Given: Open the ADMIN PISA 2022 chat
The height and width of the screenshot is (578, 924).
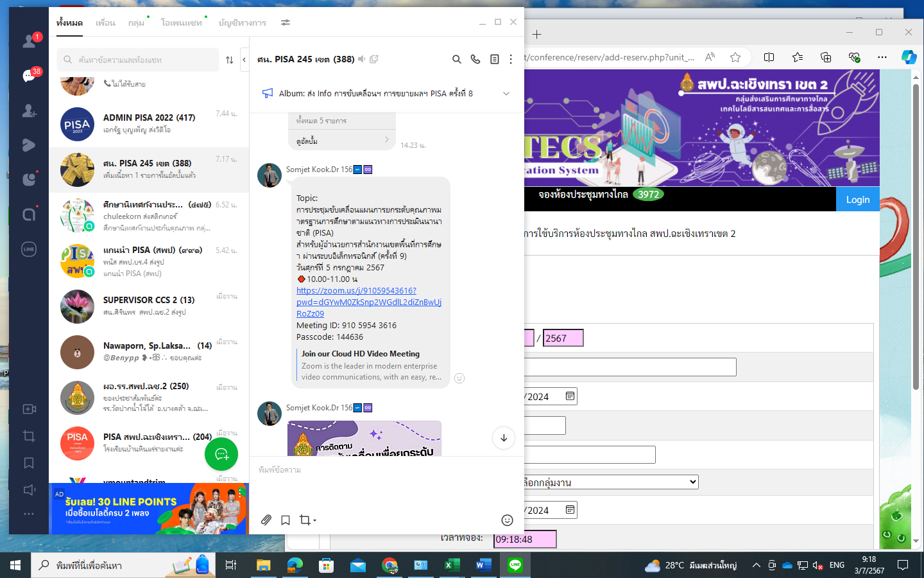Looking at the screenshot, I should coord(149,124).
